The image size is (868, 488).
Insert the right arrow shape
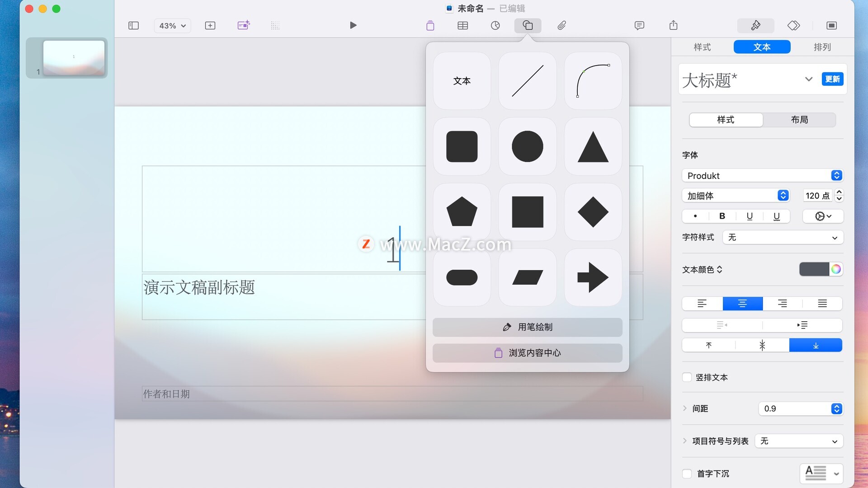pos(593,277)
